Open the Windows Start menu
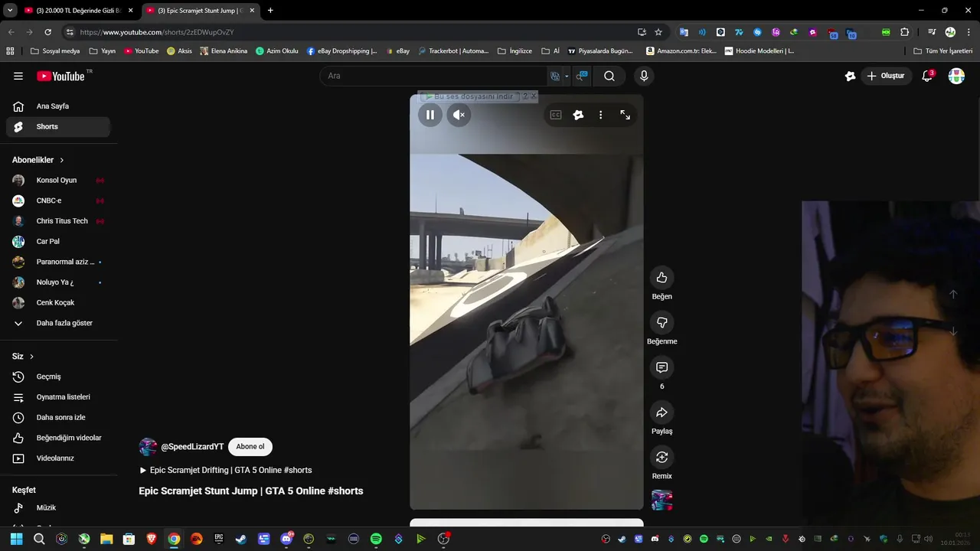Image resolution: width=980 pixels, height=551 pixels. click(x=16, y=539)
